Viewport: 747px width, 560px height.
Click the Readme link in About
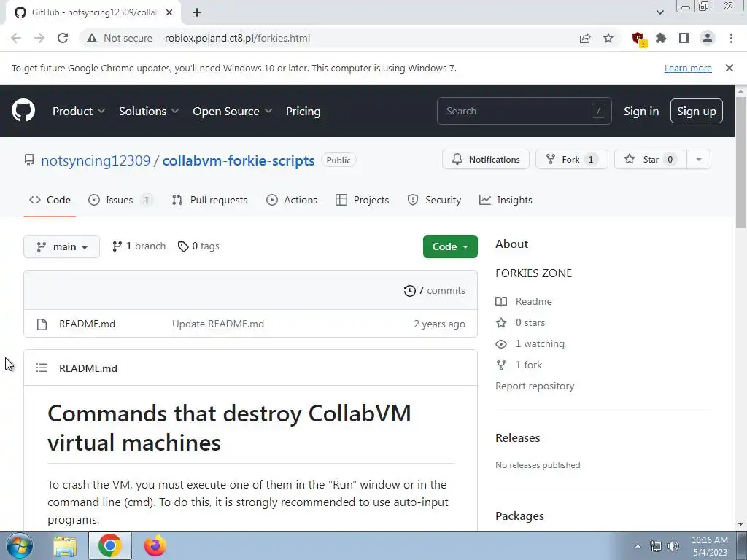pyautogui.click(x=524, y=301)
